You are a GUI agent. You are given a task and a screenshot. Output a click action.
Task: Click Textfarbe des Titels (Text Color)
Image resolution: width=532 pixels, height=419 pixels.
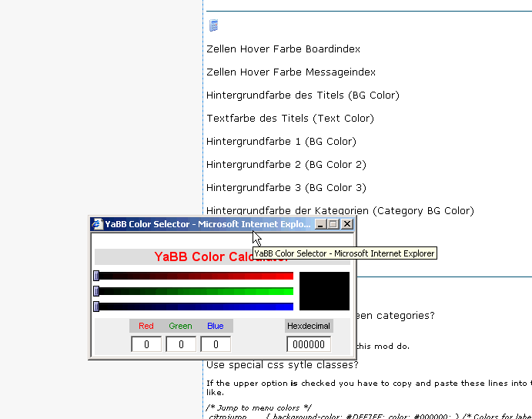pos(290,119)
